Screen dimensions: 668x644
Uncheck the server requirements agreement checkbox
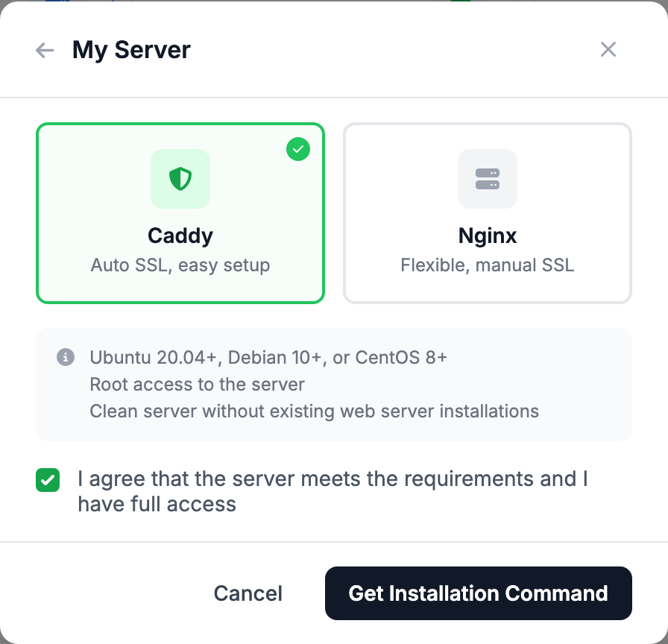pos(48,480)
